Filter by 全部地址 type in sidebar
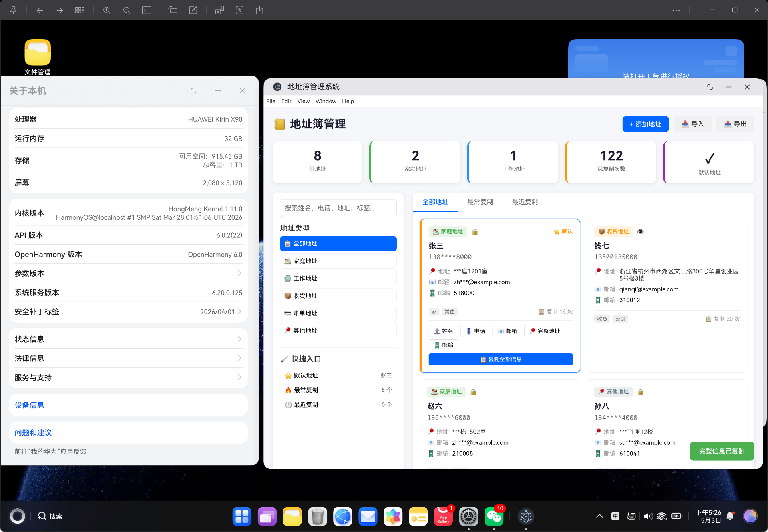The width and height of the screenshot is (768, 532). [x=338, y=243]
